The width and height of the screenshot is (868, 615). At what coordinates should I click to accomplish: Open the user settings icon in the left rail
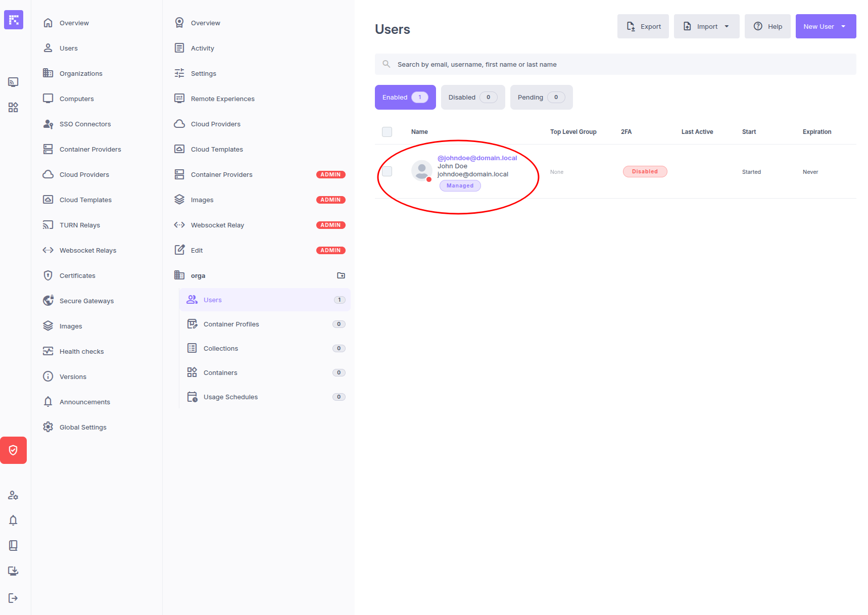tap(13, 495)
